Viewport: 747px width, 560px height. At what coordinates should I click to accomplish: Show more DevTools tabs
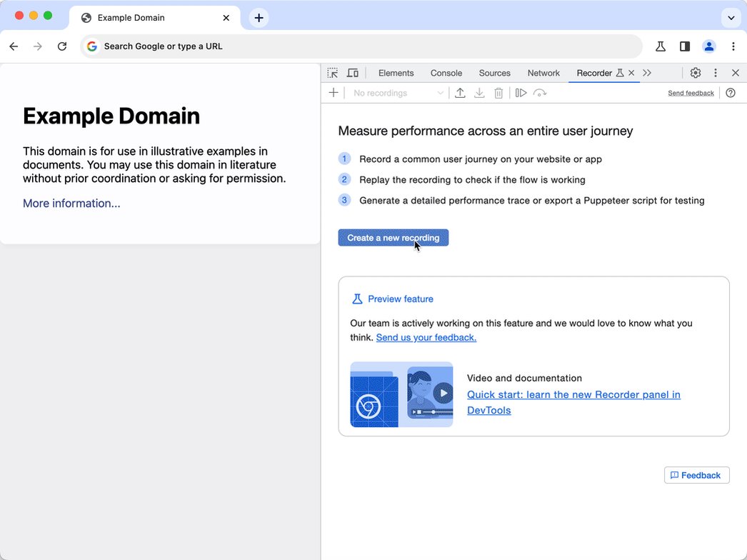646,73
